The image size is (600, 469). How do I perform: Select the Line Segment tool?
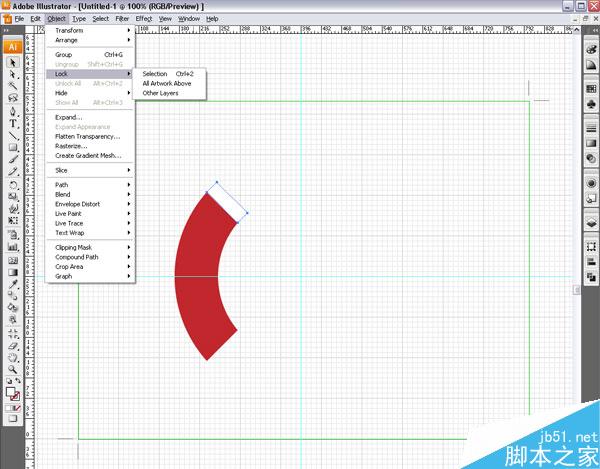tap(13, 135)
